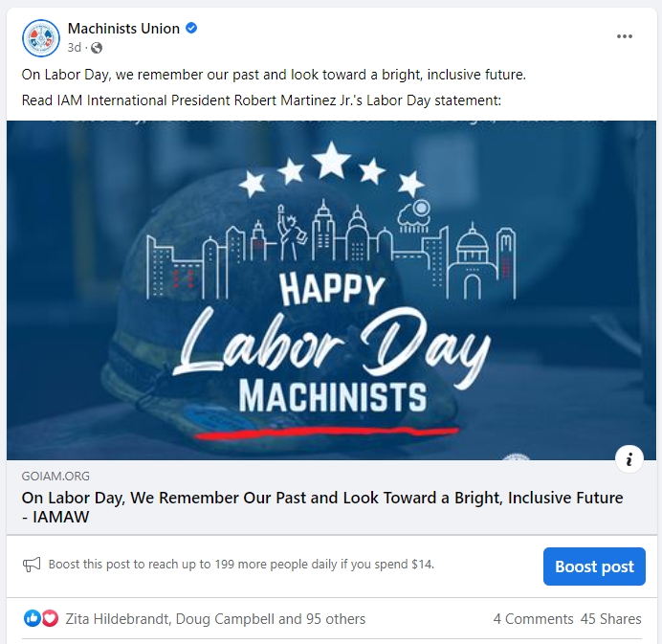Click the thumbs-up Like reaction icon

[33, 619]
